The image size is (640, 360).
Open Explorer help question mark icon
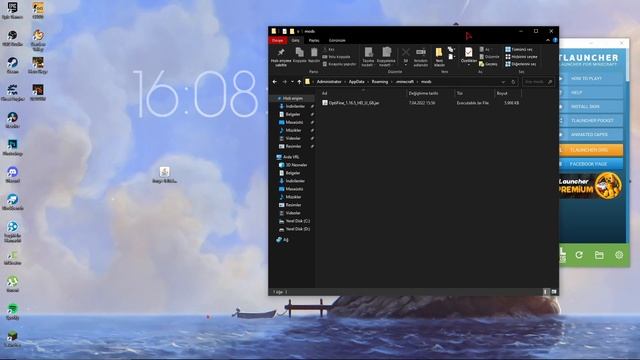point(555,40)
